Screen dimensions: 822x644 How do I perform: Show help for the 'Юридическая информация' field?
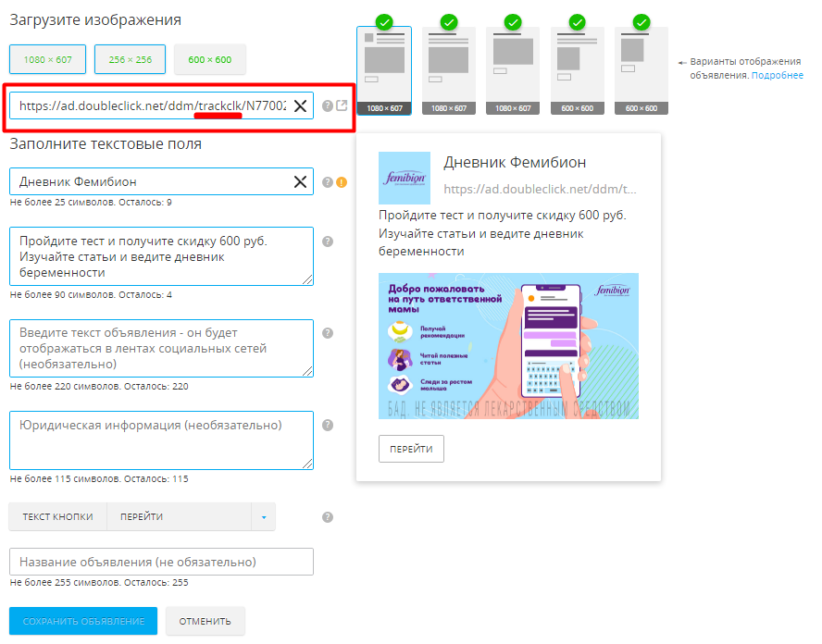pyautogui.click(x=328, y=425)
